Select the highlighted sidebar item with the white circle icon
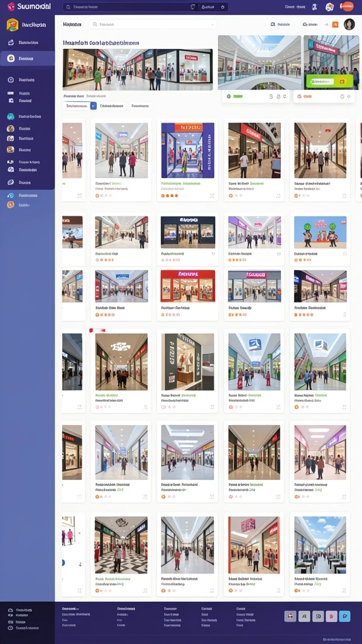The image size is (362, 644). pos(28,58)
